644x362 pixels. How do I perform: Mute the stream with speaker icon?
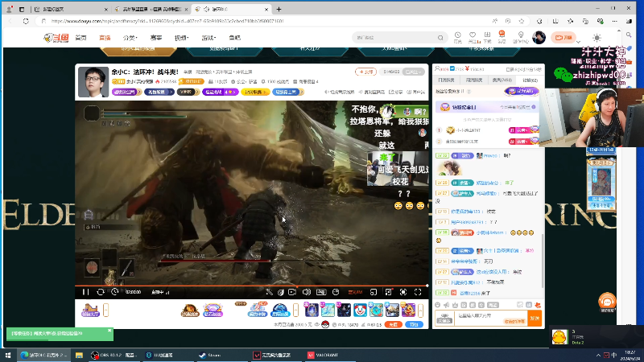[307, 292]
